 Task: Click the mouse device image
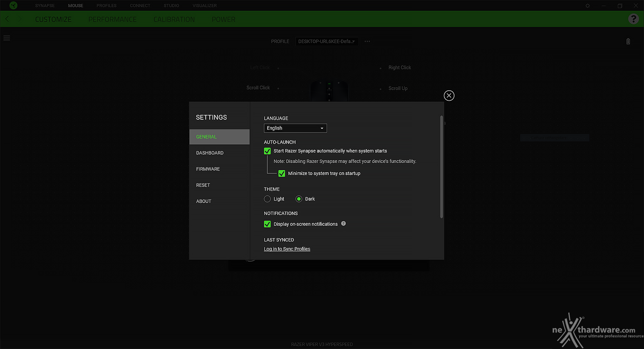[x=329, y=91]
